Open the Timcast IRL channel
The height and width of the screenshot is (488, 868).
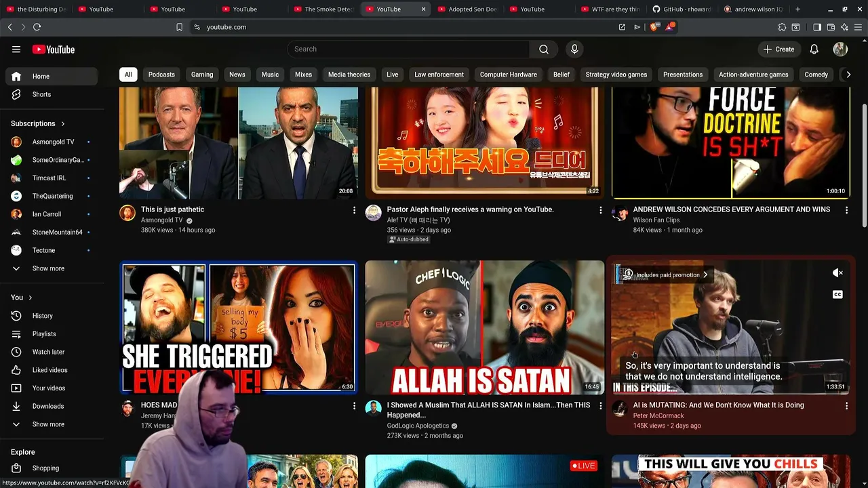[52, 178]
